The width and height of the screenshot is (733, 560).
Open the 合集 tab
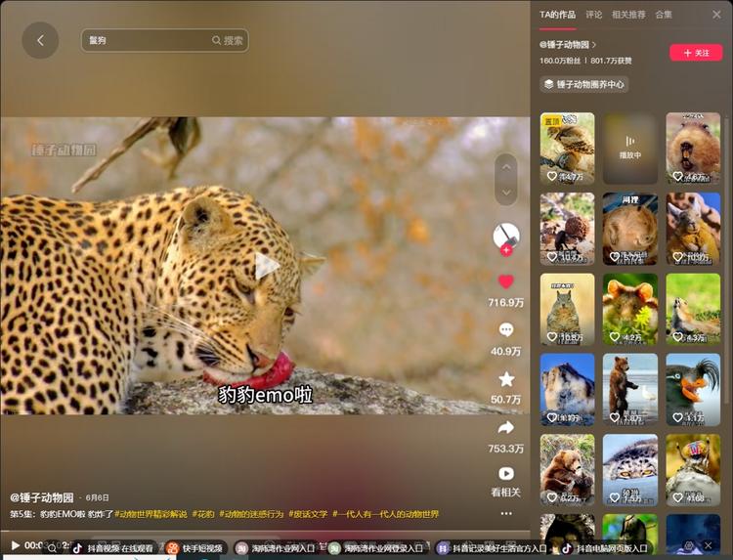click(x=664, y=15)
